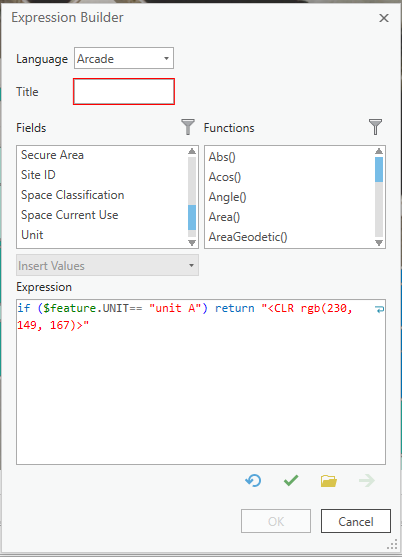The width and height of the screenshot is (402, 557).
Task: Click the Cancel button
Action: tap(356, 521)
